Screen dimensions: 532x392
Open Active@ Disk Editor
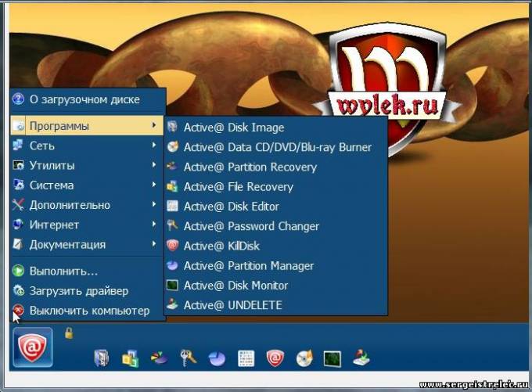point(276,206)
